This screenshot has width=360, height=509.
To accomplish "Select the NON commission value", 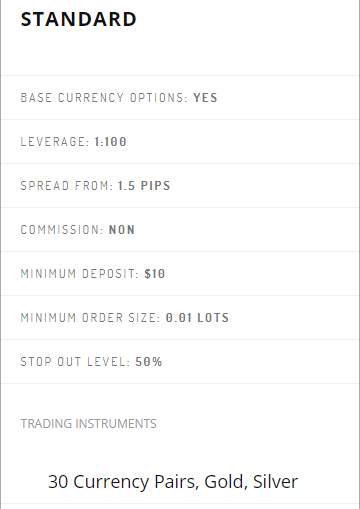I will [122, 230].
